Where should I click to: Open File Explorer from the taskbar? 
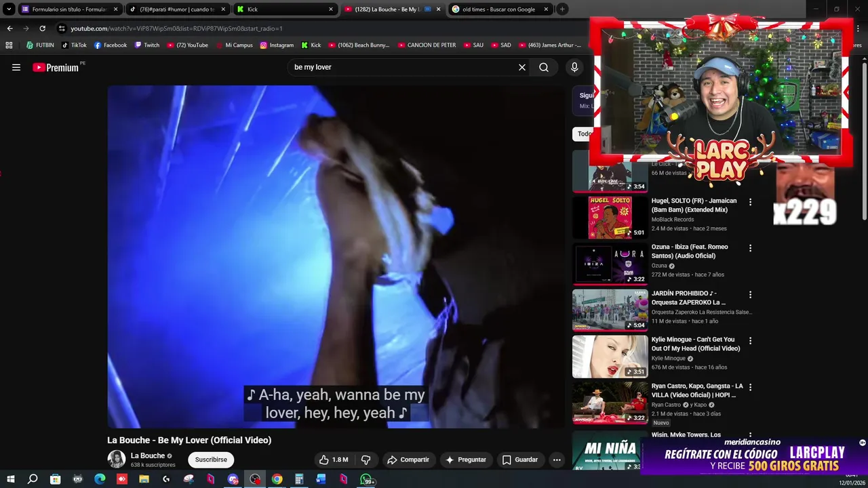(x=144, y=479)
